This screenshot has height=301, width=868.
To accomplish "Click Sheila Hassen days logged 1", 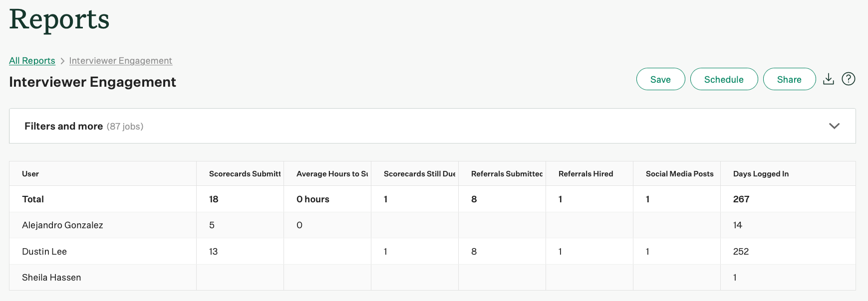I will [735, 278].
